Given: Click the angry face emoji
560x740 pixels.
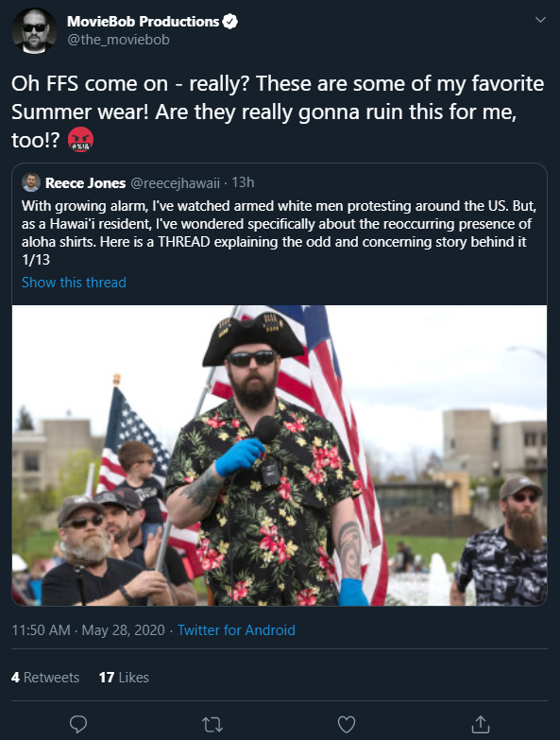Looking at the screenshot, I should pos(80,140).
